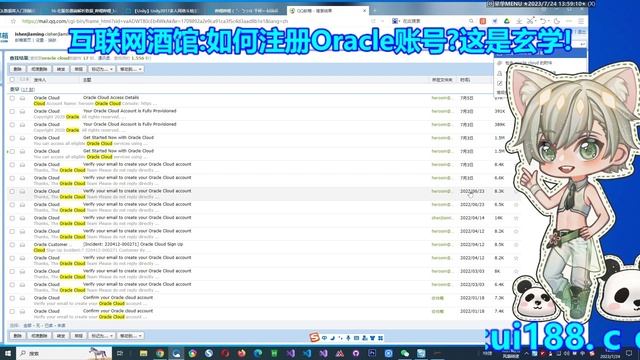640x360 pixels.
Task: Open File Explorer from the taskbar
Action: click(143, 353)
